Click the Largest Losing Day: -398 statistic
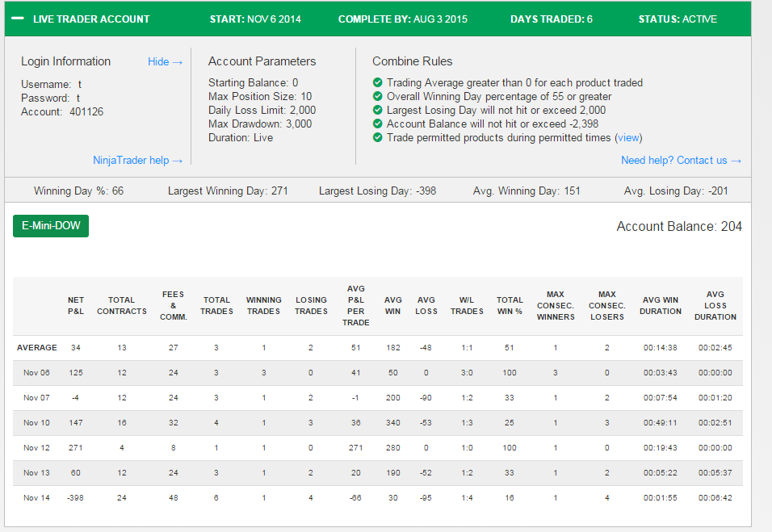Viewport: 772px width, 532px height. [377, 191]
